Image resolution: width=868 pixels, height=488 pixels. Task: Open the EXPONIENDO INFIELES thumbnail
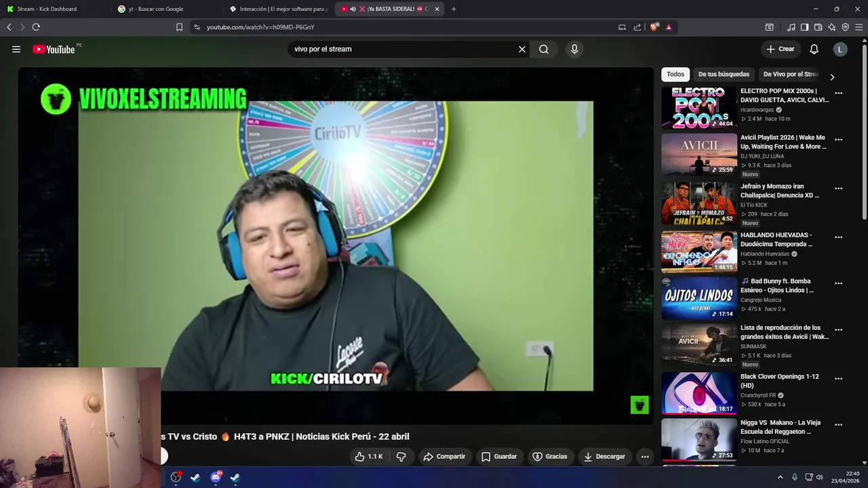click(699, 252)
